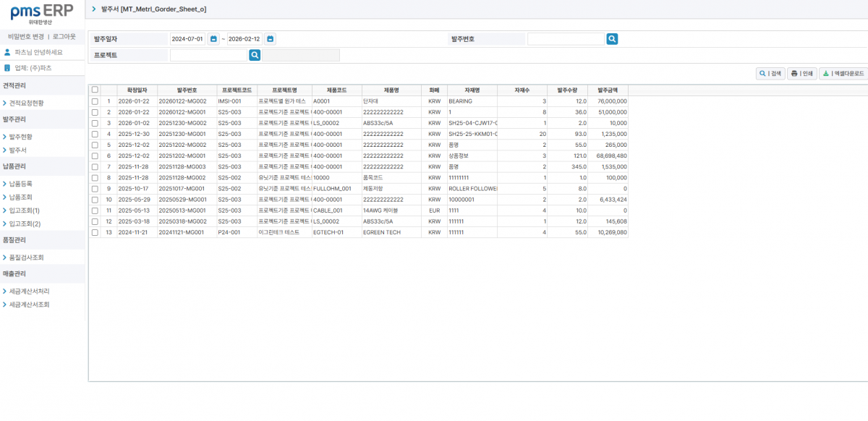The height and width of the screenshot is (421, 868).
Task: Focus the 발주번호 input field
Action: [x=565, y=39]
